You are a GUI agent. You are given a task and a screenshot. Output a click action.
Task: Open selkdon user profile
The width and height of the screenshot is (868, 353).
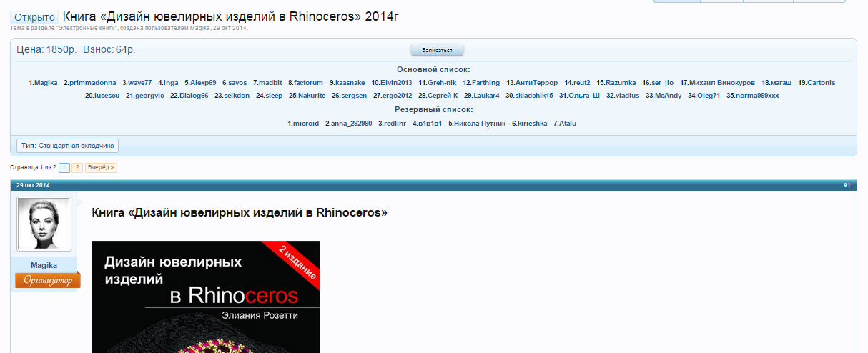(237, 96)
